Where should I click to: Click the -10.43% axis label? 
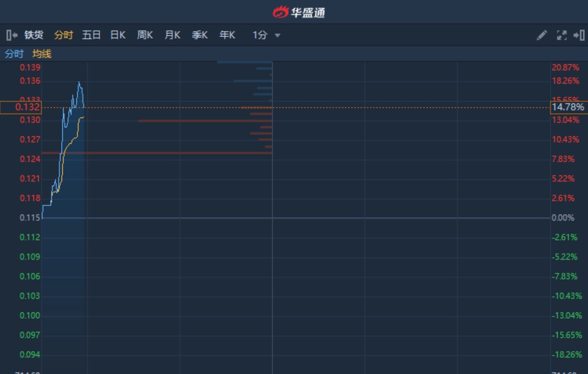(x=567, y=296)
